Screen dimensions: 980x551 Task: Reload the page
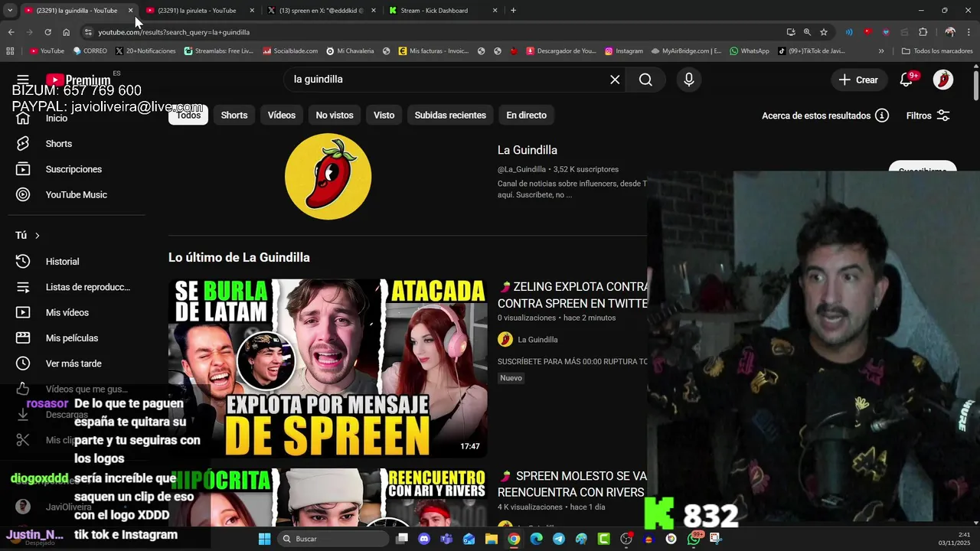click(47, 32)
